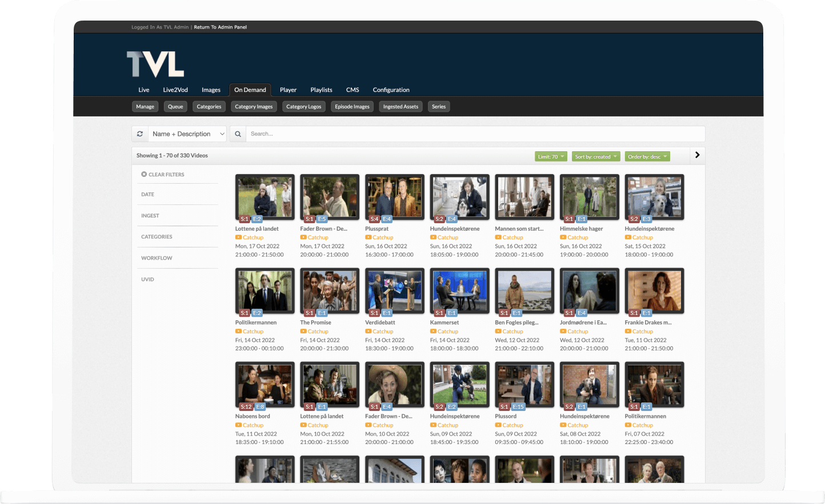This screenshot has height=504, width=825.
Task: Click the Verdidebatt title text
Action: (380, 322)
